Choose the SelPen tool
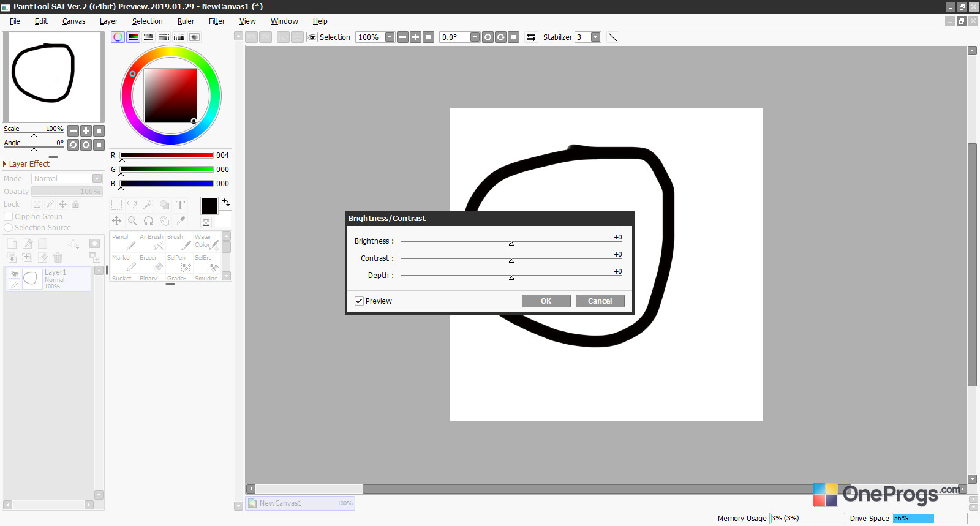This screenshot has height=526, width=980. tap(179, 263)
